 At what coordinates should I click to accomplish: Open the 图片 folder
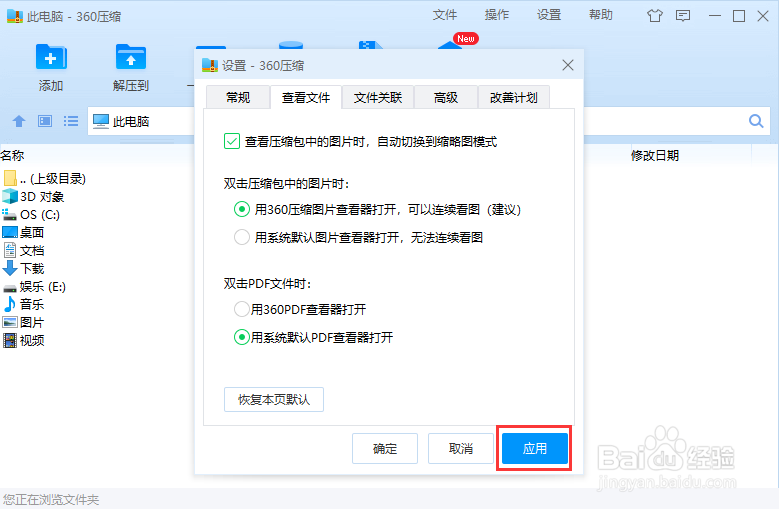pos(23,322)
